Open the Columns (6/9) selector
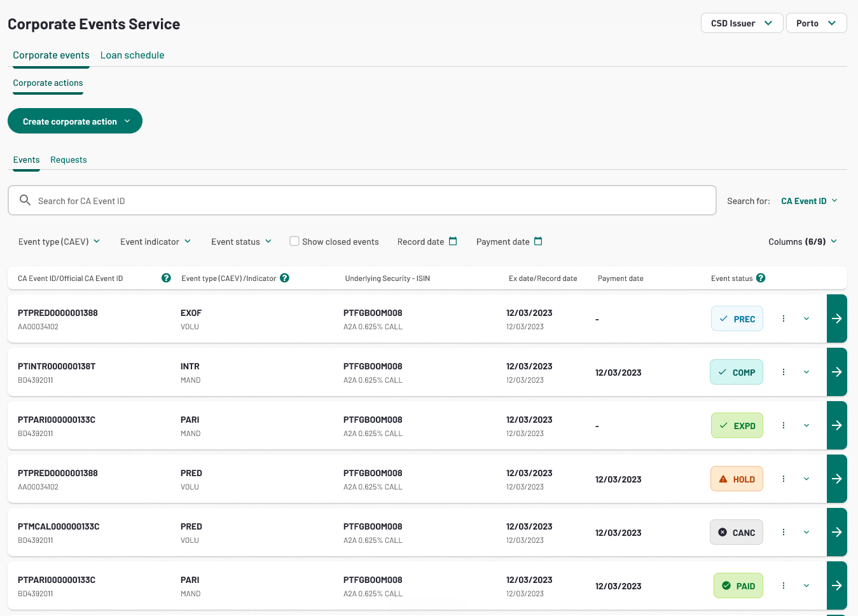Screen dimensions: 858x616 click(803, 242)
